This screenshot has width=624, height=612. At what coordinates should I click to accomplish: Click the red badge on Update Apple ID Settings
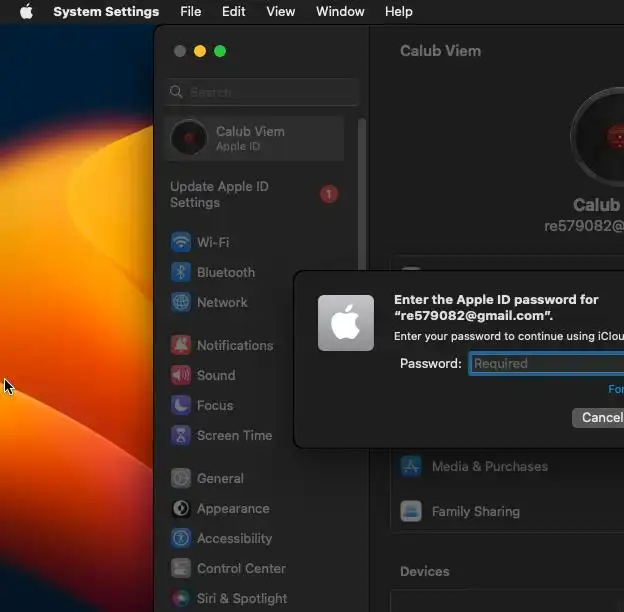[x=329, y=194]
